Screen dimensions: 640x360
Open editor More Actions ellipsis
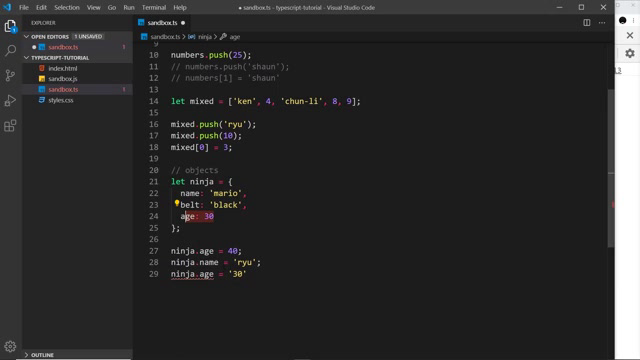pos(602,23)
